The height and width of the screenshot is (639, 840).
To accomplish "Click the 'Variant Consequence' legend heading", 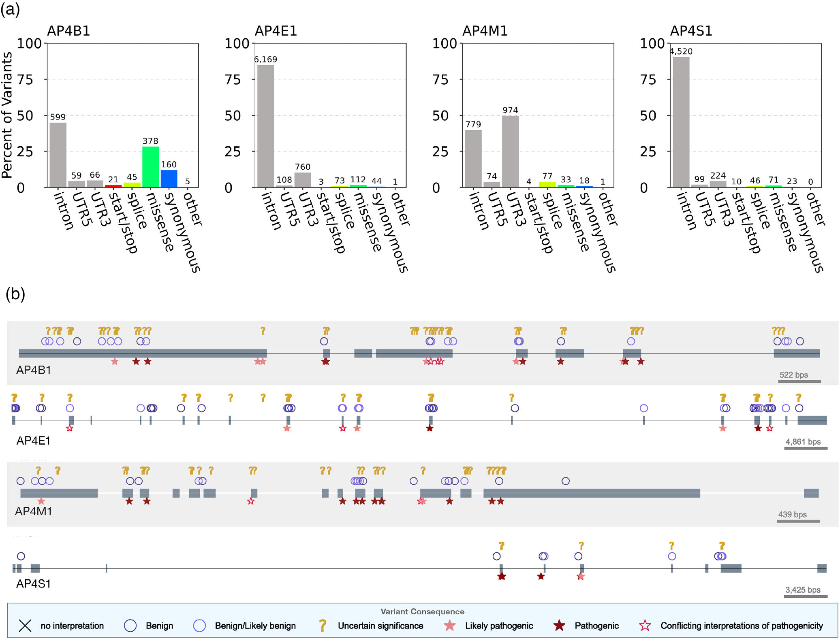I will (x=422, y=611).
